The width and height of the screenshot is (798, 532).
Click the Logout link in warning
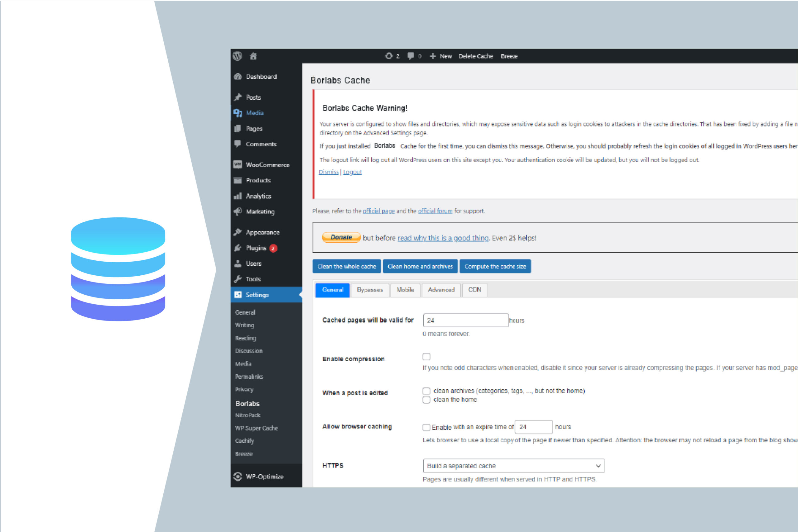point(352,172)
